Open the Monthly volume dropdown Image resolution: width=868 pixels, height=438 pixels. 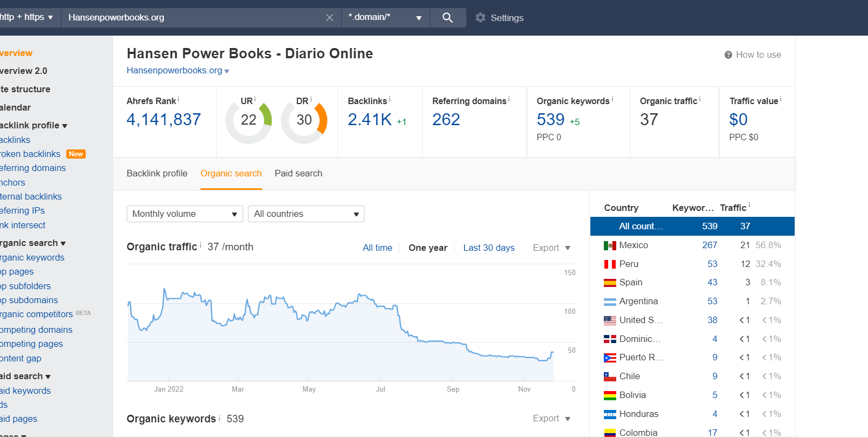[185, 214]
